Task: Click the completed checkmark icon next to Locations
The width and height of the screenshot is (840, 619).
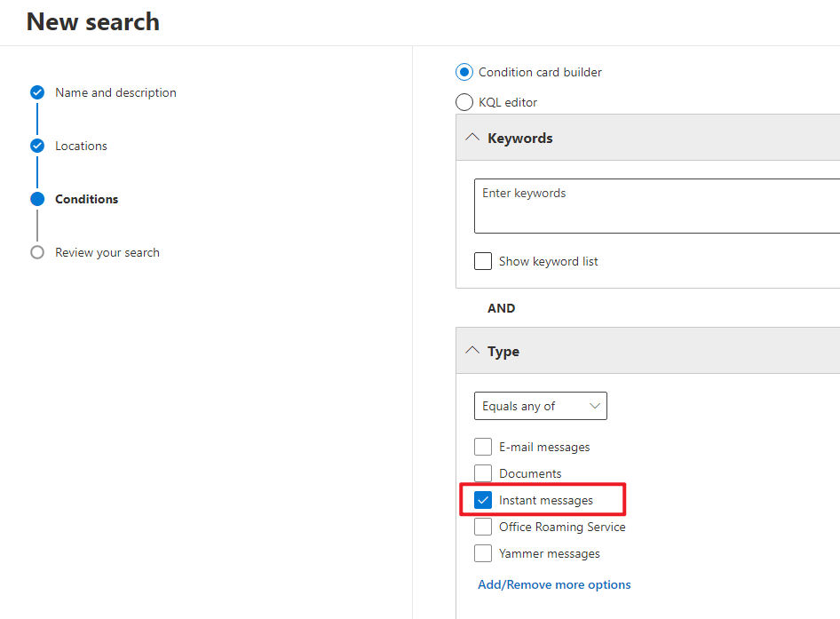Action: point(37,146)
